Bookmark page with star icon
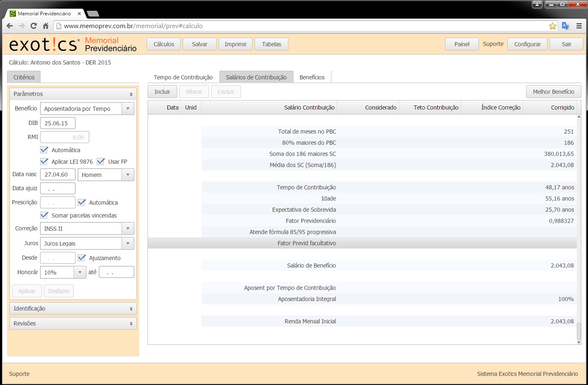This screenshot has height=385, width=588. 552,26
